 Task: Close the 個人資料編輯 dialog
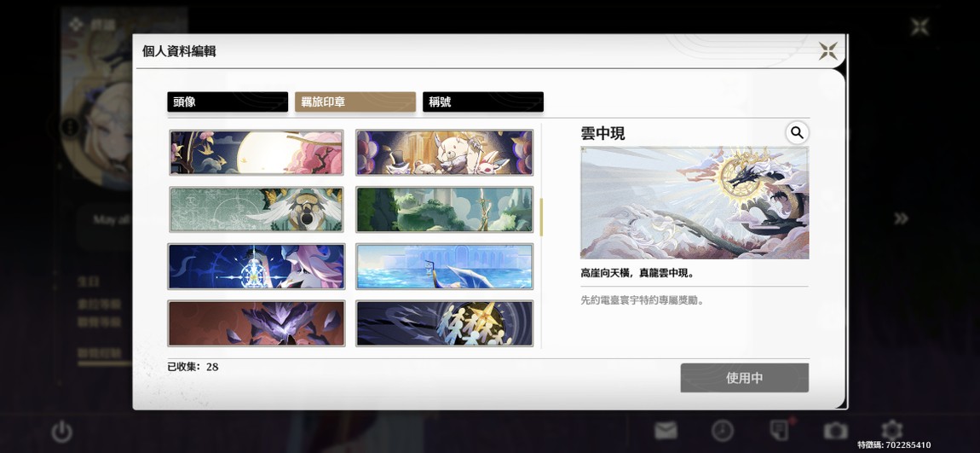[828, 51]
